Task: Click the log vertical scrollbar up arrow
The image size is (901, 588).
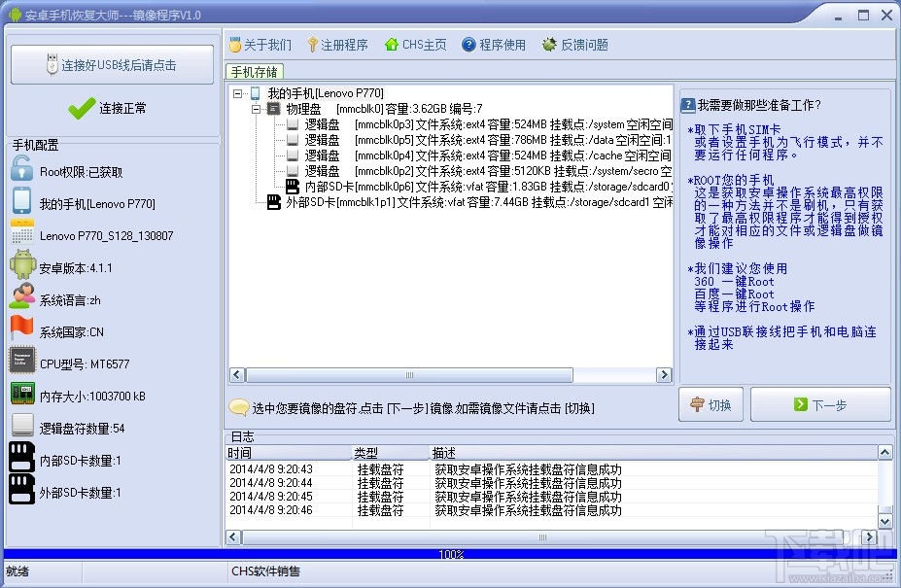Action: pyautogui.click(x=884, y=452)
